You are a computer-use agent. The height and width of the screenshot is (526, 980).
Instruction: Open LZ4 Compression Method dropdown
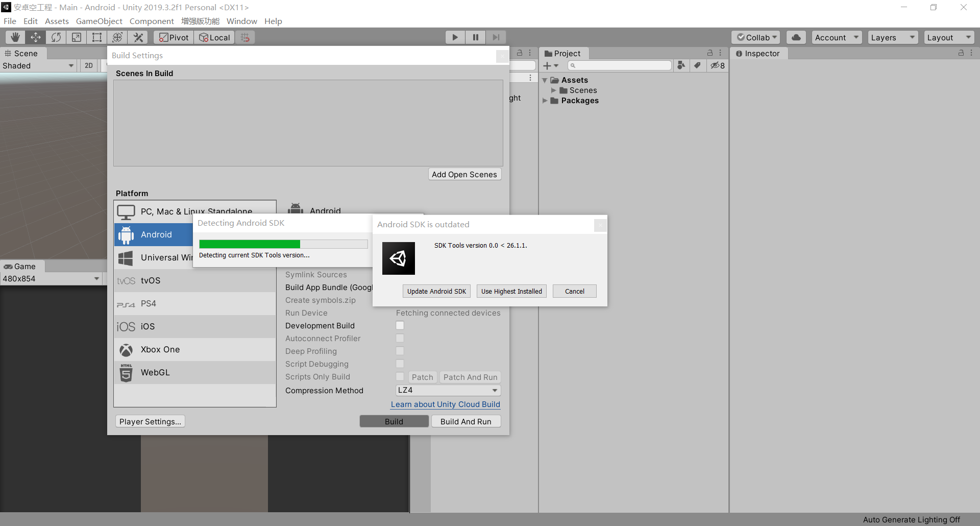click(448, 390)
